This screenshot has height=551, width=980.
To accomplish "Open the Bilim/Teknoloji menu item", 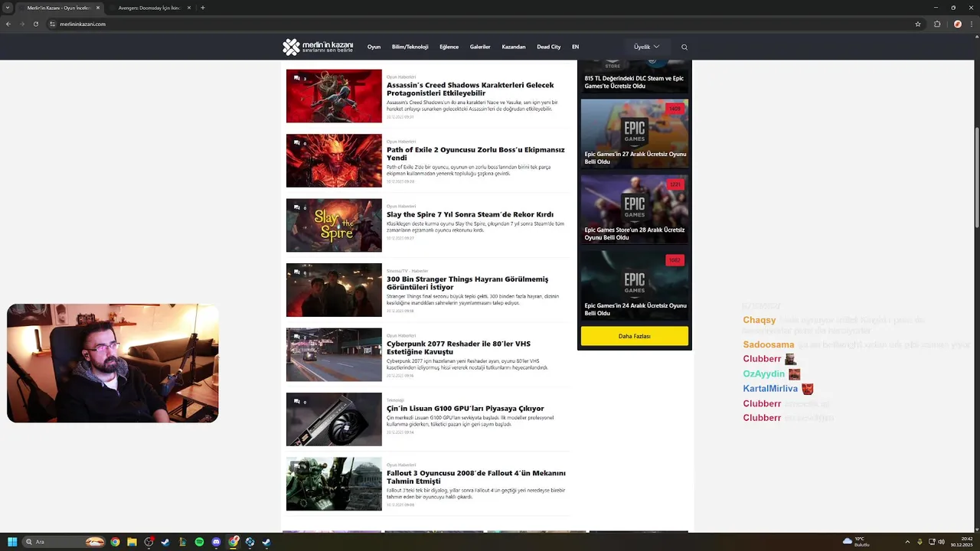I will [x=410, y=47].
